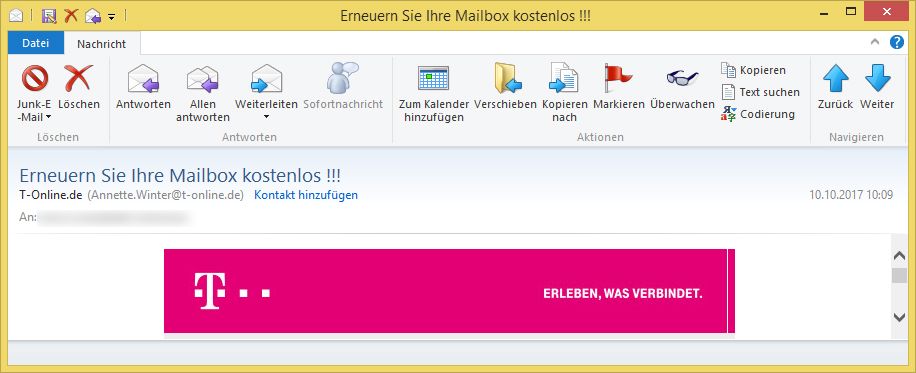Reply using the Antworten envelope icon
This screenshot has width=916, height=373.
pyautogui.click(x=143, y=78)
